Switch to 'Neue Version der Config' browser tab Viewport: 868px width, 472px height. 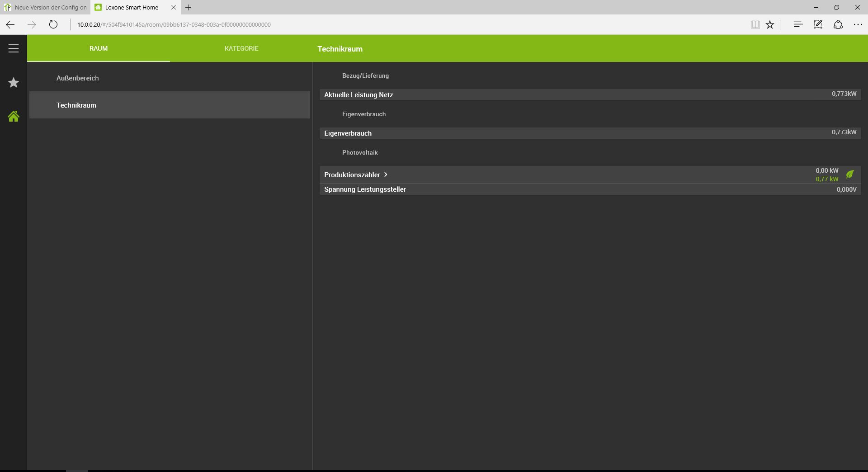pyautogui.click(x=45, y=7)
